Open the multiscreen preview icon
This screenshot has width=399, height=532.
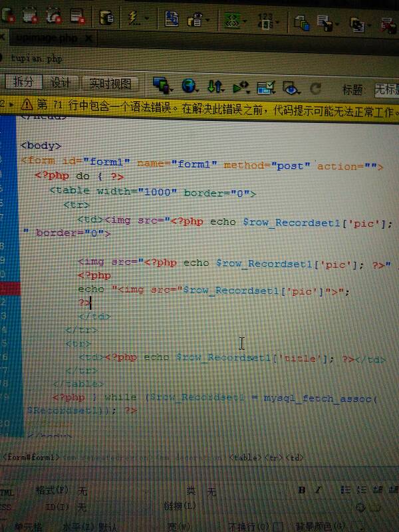click(x=162, y=85)
